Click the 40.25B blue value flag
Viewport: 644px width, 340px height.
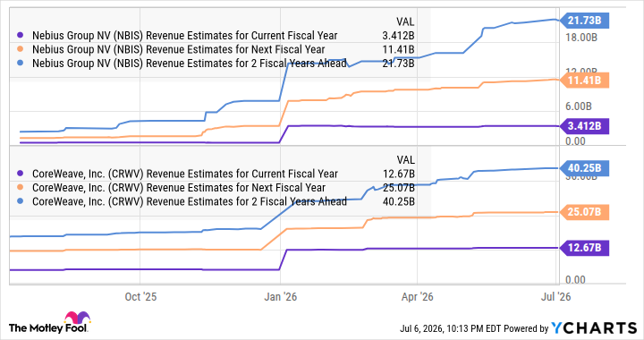click(584, 168)
